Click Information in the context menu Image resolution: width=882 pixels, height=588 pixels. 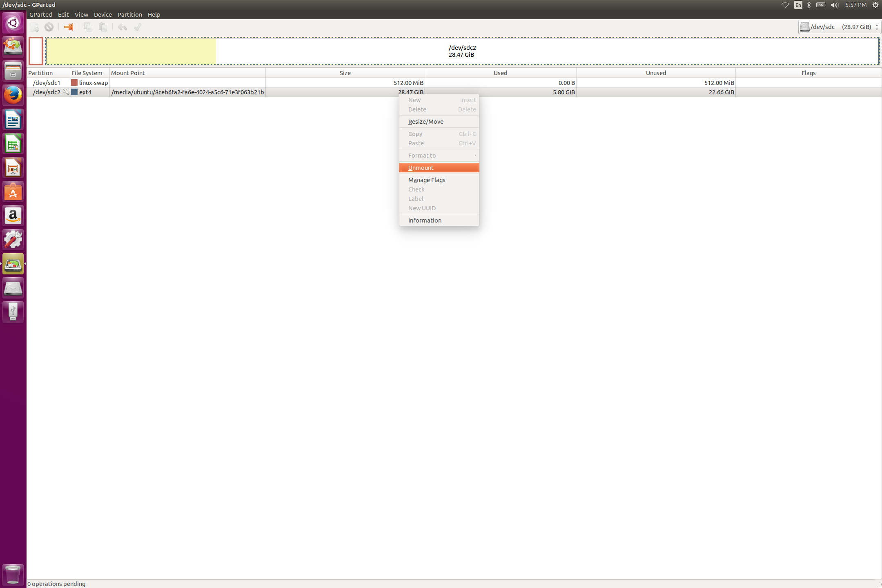point(425,220)
